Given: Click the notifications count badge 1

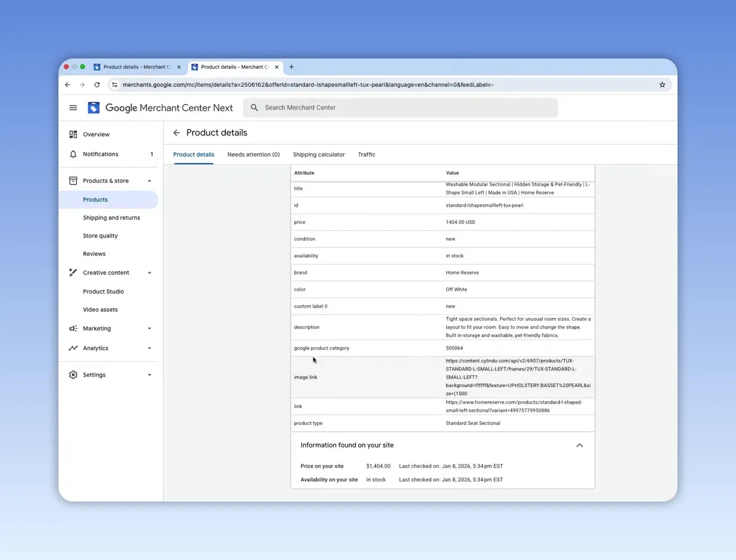Looking at the screenshot, I should point(151,154).
